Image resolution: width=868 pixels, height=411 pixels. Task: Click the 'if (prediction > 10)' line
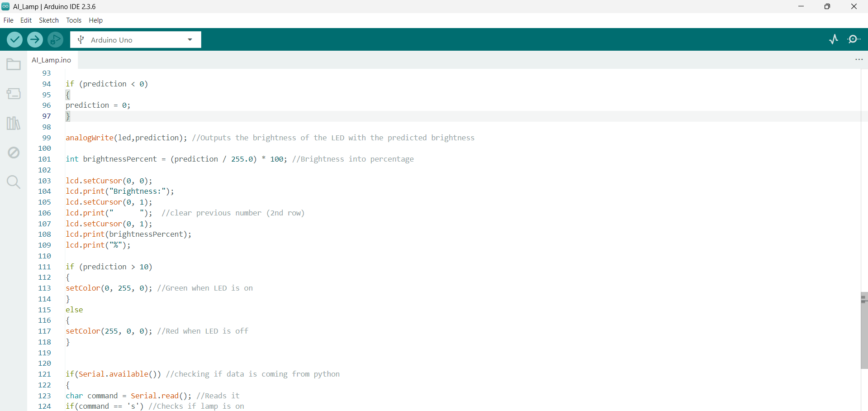[x=109, y=267]
